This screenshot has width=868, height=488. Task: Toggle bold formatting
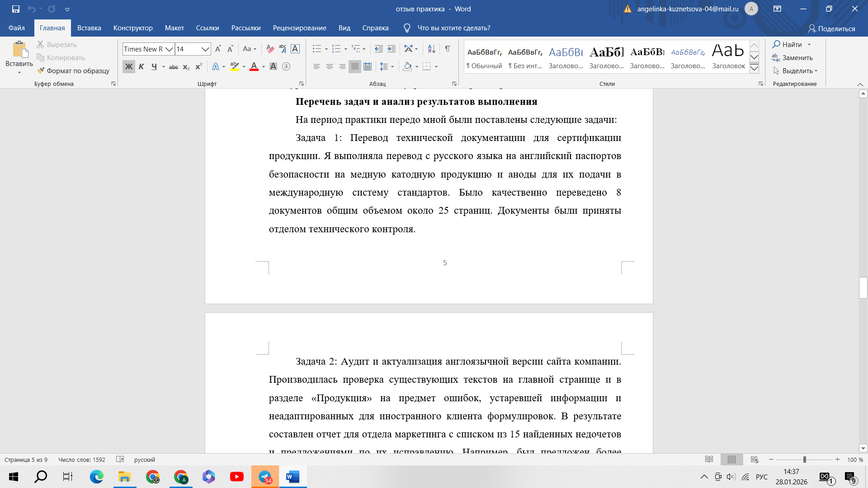[129, 67]
